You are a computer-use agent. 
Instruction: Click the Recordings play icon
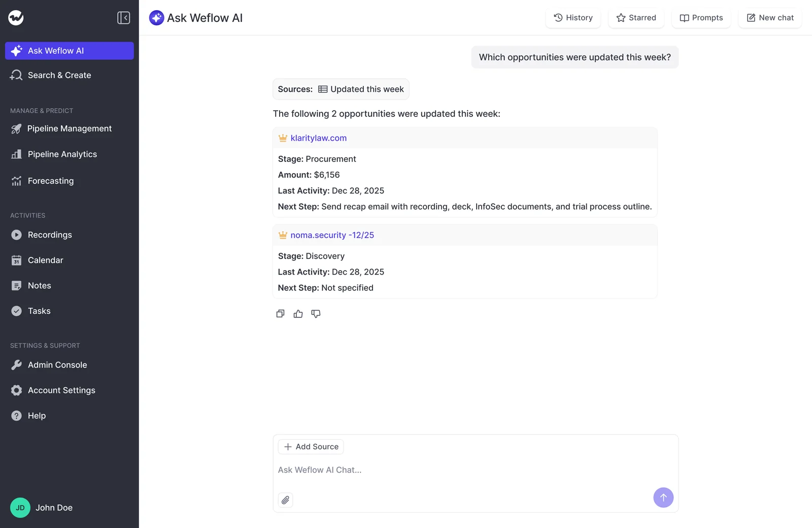point(17,235)
